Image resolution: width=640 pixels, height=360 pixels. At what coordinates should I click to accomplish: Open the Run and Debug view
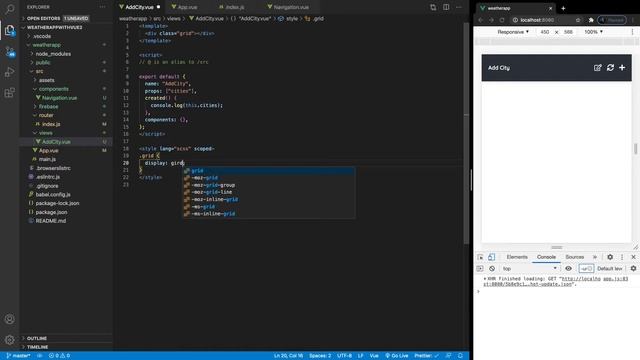tap(9, 72)
